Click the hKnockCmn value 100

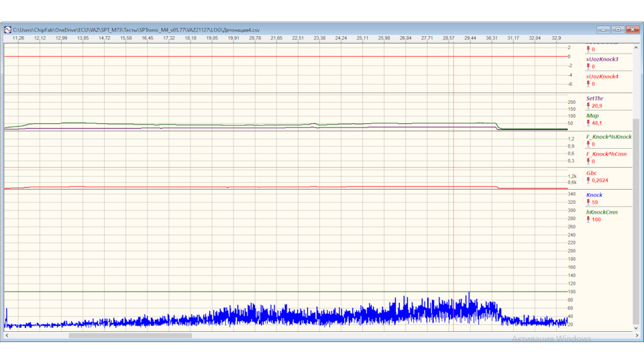[x=596, y=220]
